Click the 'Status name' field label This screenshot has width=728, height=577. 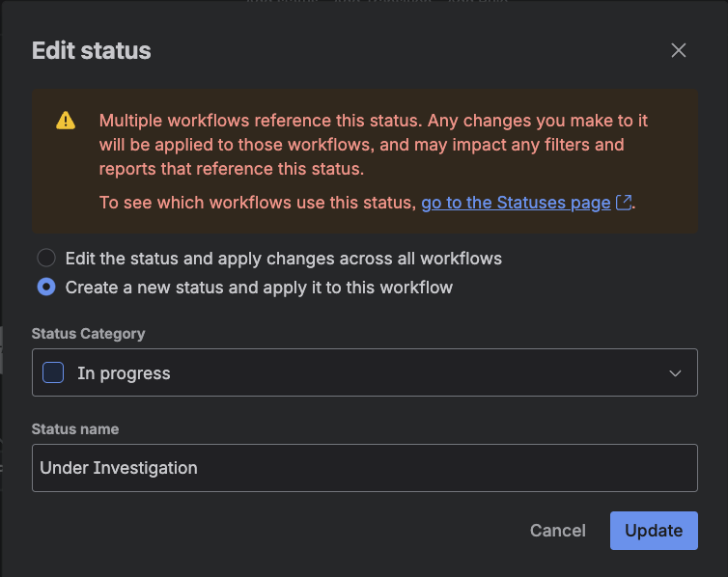click(75, 428)
